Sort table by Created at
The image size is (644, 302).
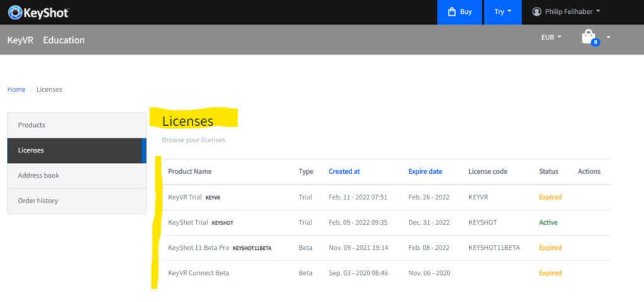(x=344, y=172)
